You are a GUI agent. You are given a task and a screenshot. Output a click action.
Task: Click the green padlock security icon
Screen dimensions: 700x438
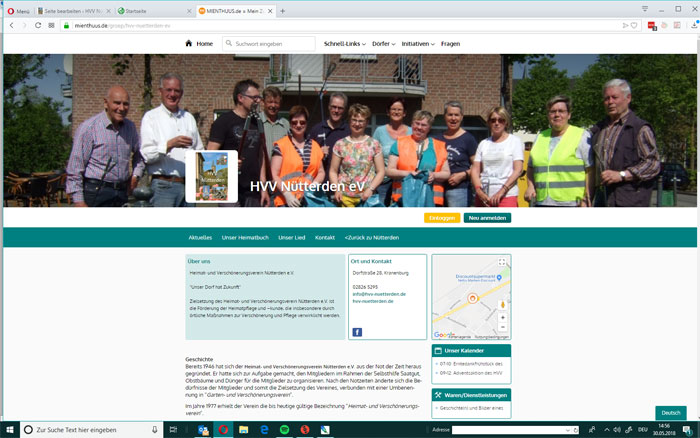(67, 25)
